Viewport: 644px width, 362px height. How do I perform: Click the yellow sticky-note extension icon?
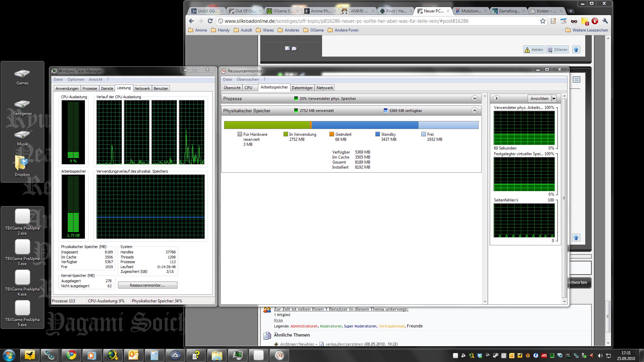point(585,21)
